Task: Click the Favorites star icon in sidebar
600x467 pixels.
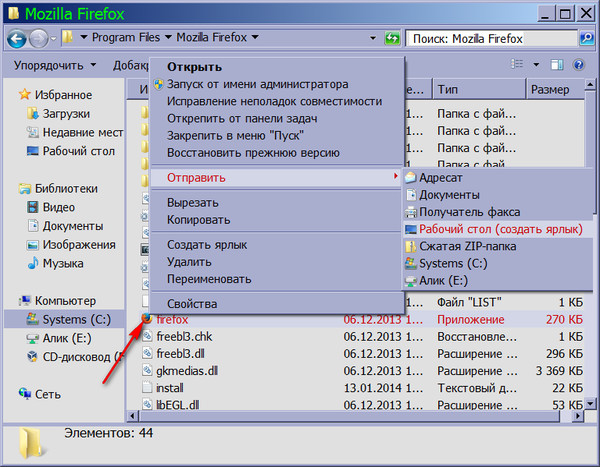Action: point(24,94)
